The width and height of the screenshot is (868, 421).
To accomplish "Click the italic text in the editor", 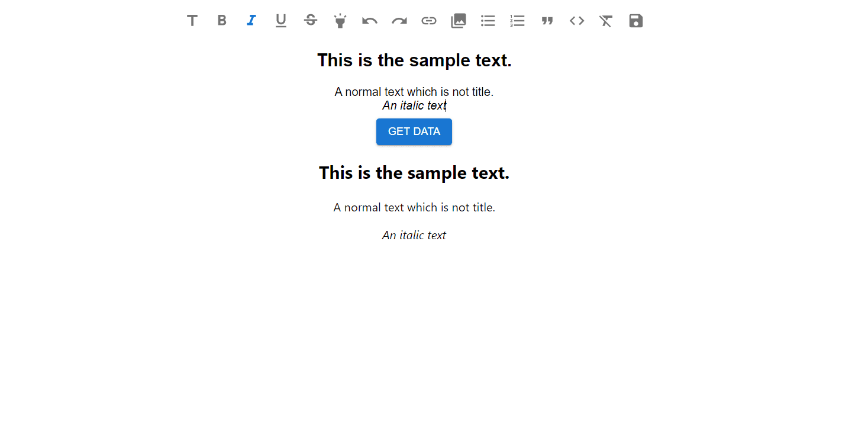I will [x=414, y=106].
